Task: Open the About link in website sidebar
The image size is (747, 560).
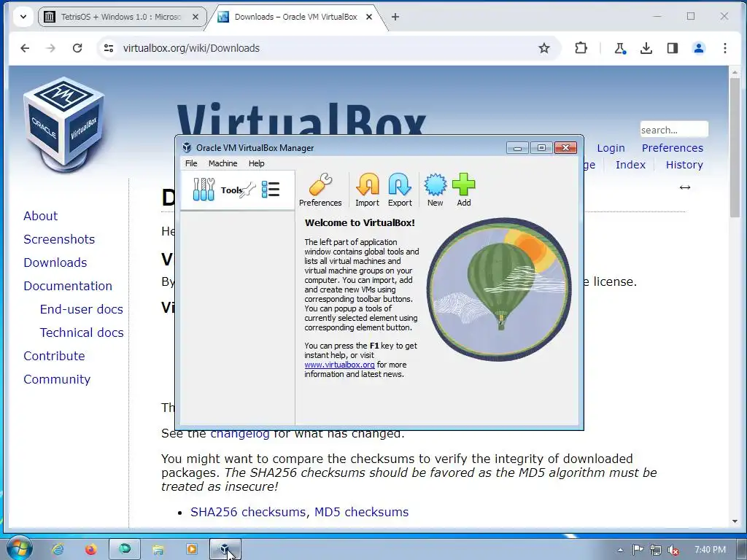Action: (x=41, y=216)
